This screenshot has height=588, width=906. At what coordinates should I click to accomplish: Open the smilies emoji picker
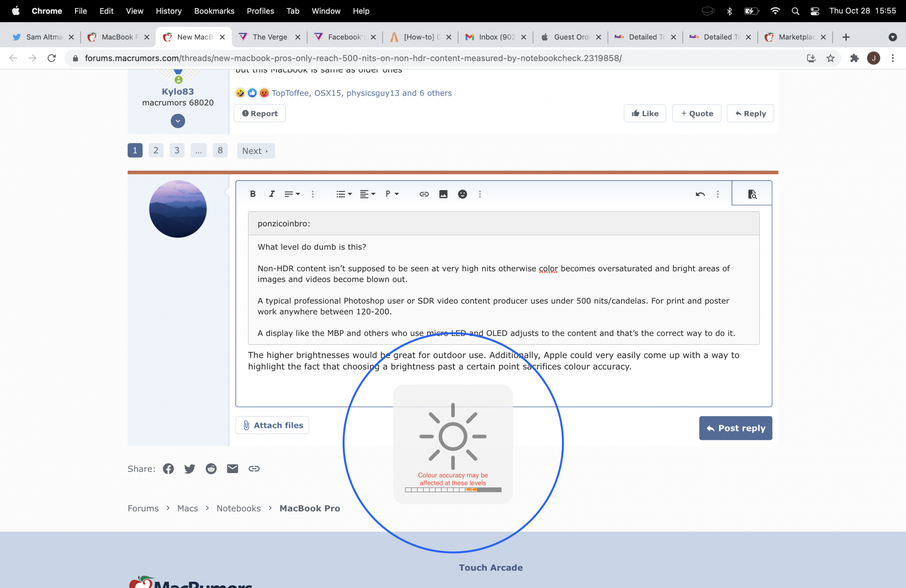pos(462,194)
